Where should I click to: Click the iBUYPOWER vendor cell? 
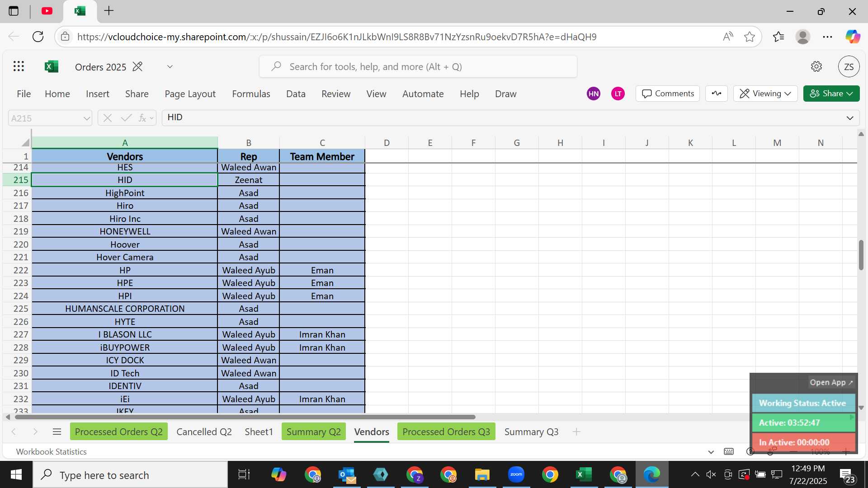(x=125, y=347)
